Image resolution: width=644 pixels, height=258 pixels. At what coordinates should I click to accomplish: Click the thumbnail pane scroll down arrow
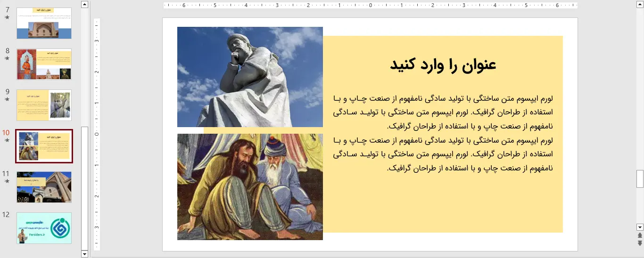pyautogui.click(x=84, y=254)
